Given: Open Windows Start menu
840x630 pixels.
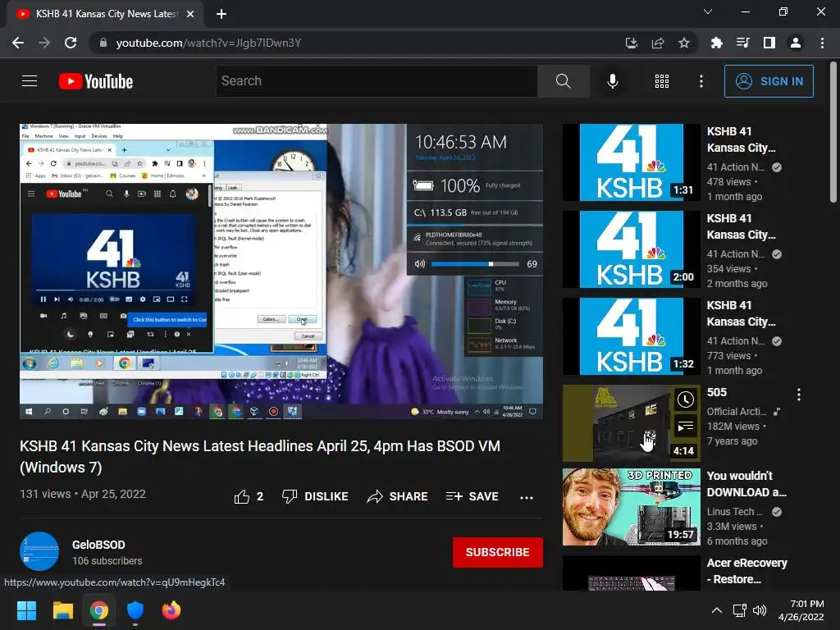Looking at the screenshot, I should click(26, 610).
